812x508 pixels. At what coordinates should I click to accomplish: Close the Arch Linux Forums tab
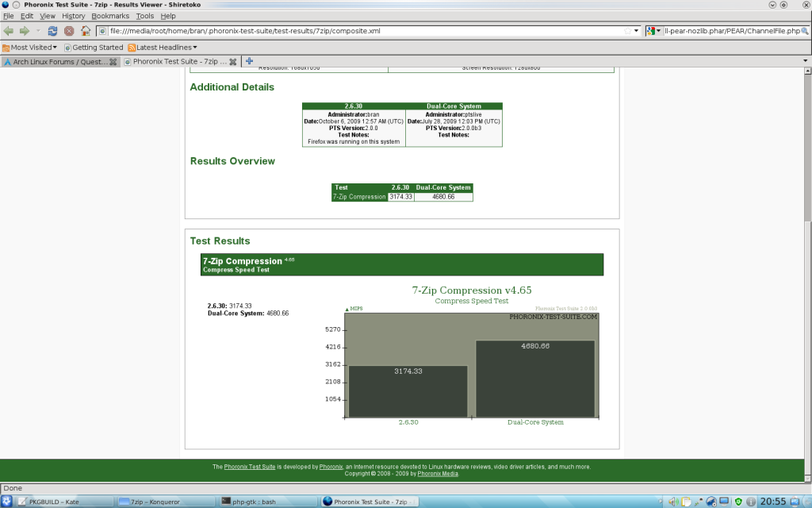tap(113, 62)
